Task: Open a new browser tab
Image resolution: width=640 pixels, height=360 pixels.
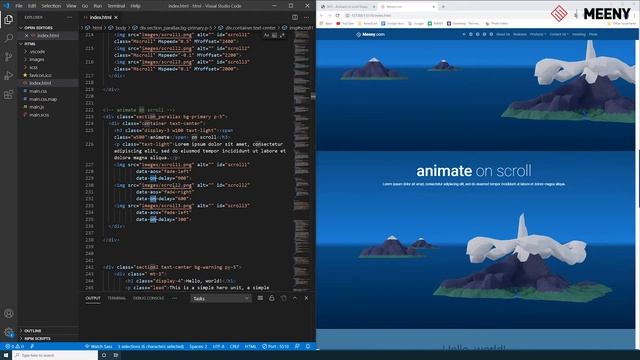Action: click(443, 7)
